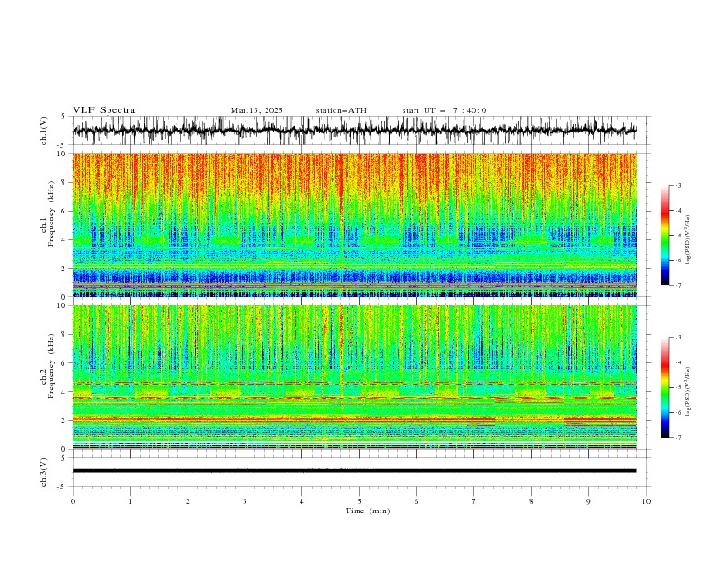The height and width of the screenshot is (563, 728).
Task: Click the ch.1 spectrogram panel
Action: [355, 224]
